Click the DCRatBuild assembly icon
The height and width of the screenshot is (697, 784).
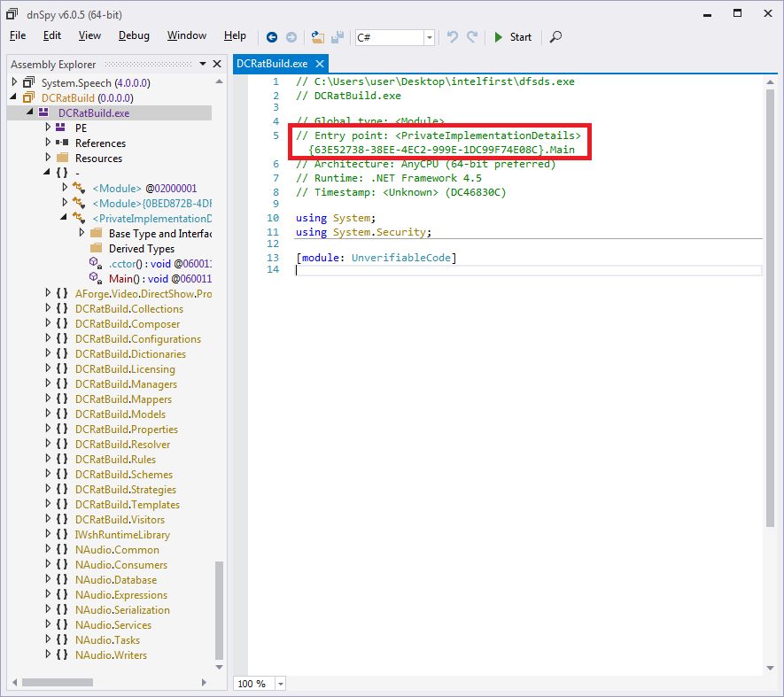[x=29, y=97]
